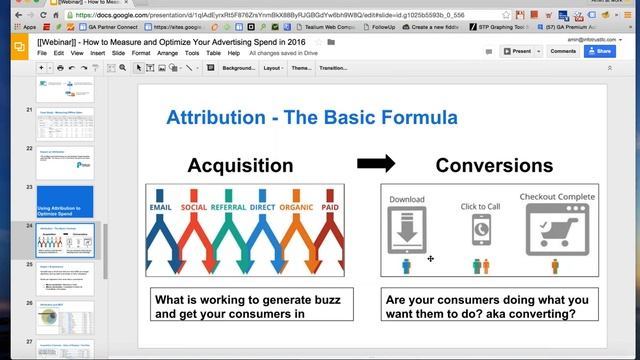Screen dimensions: 640x360
Task: Click the acquisition channels arrows image
Action: tap(245, 230)
